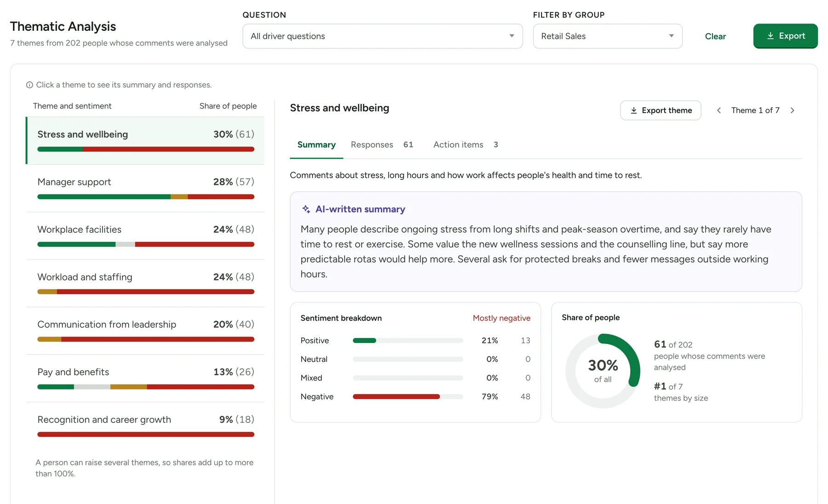Open the Responses tab

(382, 145)
